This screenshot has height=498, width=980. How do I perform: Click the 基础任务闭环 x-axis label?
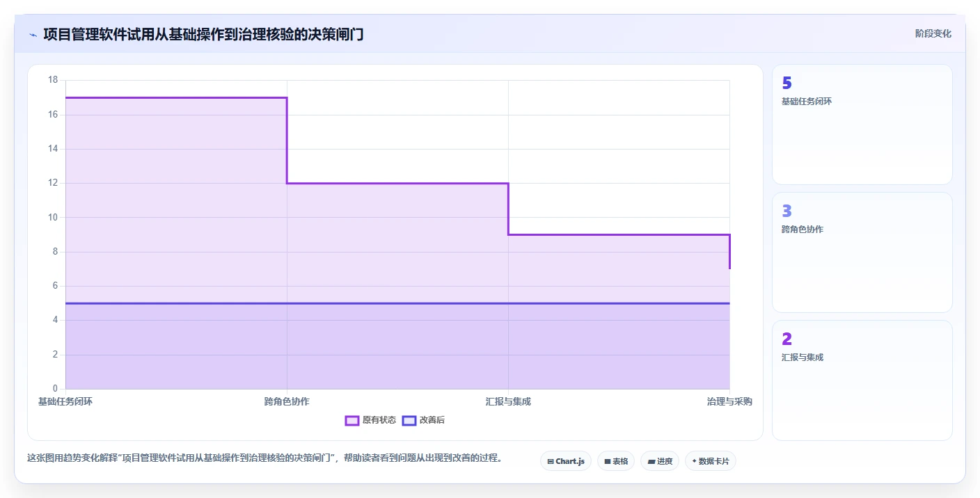point(65,402)
